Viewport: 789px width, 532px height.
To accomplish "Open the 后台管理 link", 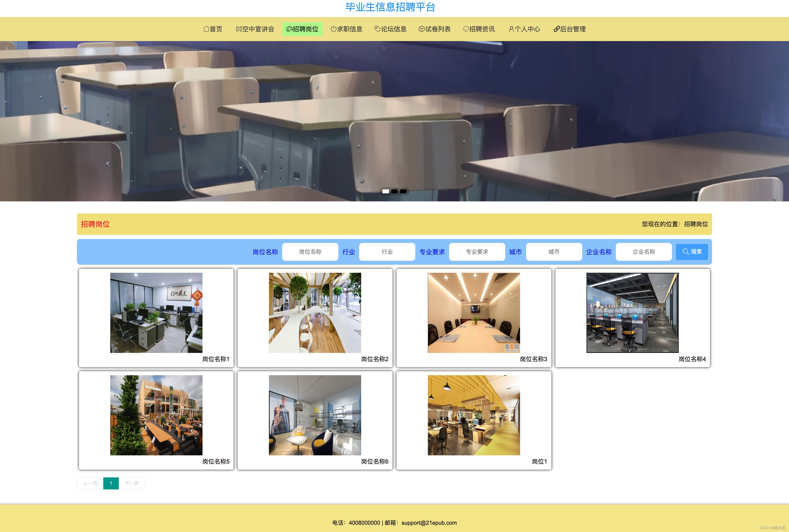I will tap(570, 29).
